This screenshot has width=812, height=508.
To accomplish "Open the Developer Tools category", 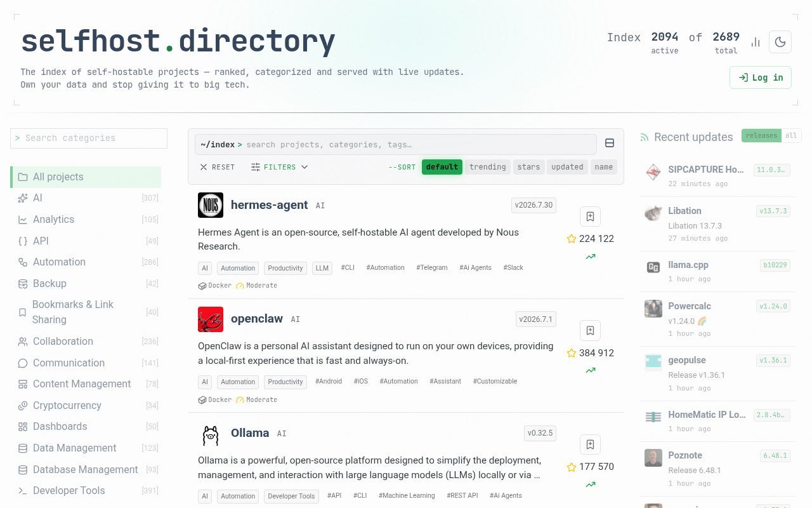I will pos(86,490).
